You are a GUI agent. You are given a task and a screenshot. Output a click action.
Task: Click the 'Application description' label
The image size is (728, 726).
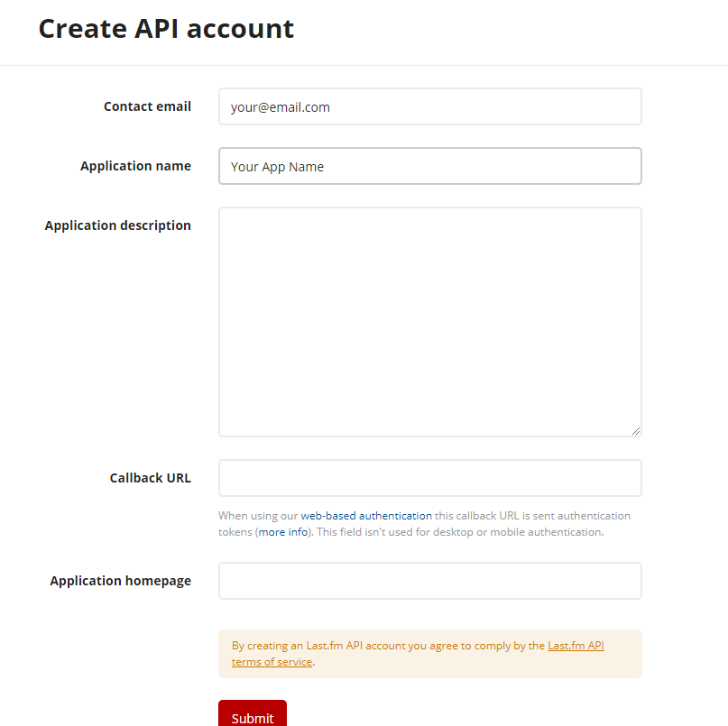(118, 225)
